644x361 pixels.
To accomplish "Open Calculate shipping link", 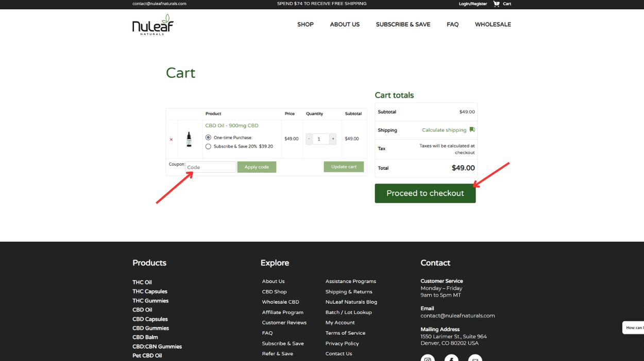I will coord(444,130).
